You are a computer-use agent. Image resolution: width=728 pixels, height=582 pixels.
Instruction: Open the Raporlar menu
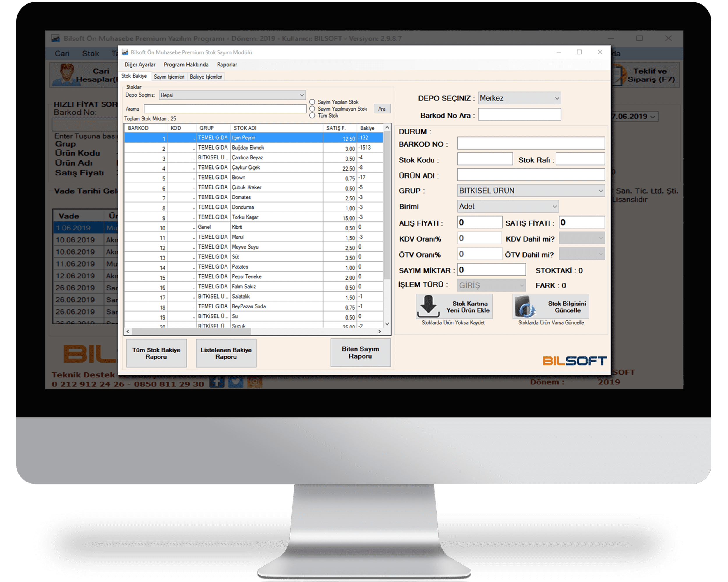click(x=227, y=64)
